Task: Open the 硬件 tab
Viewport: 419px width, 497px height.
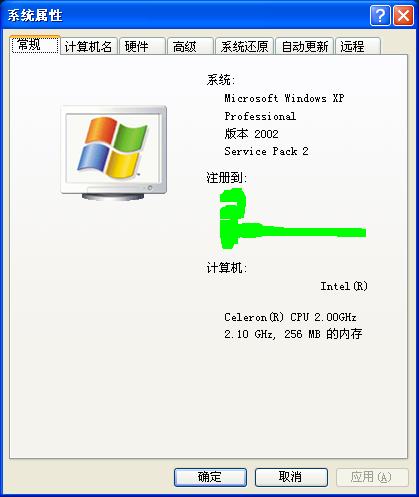Action: pos(142,46)
